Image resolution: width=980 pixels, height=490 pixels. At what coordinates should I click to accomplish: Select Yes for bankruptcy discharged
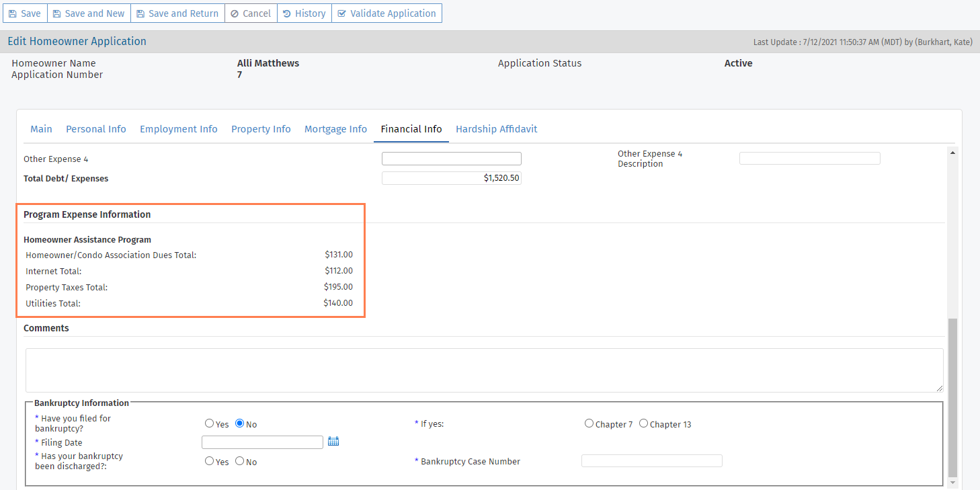pyautogui.click(x=210, y=461)
